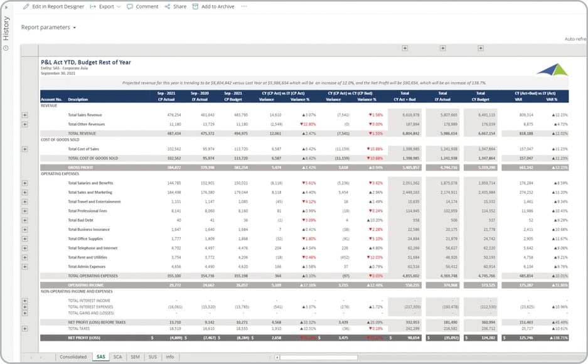The width and height of the screenshot is (588, 364).
Task: Expand the Total Sales Revenue row
Action: 25,115
